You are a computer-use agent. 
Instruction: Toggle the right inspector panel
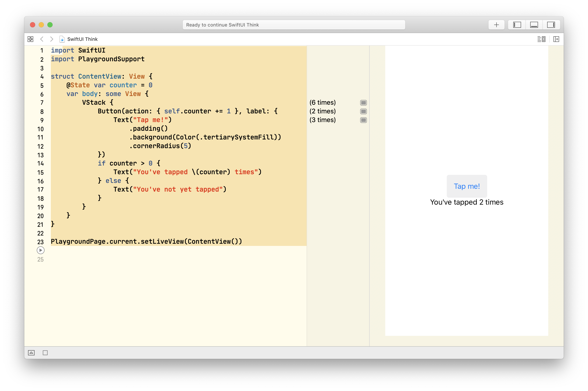[551, 25]
